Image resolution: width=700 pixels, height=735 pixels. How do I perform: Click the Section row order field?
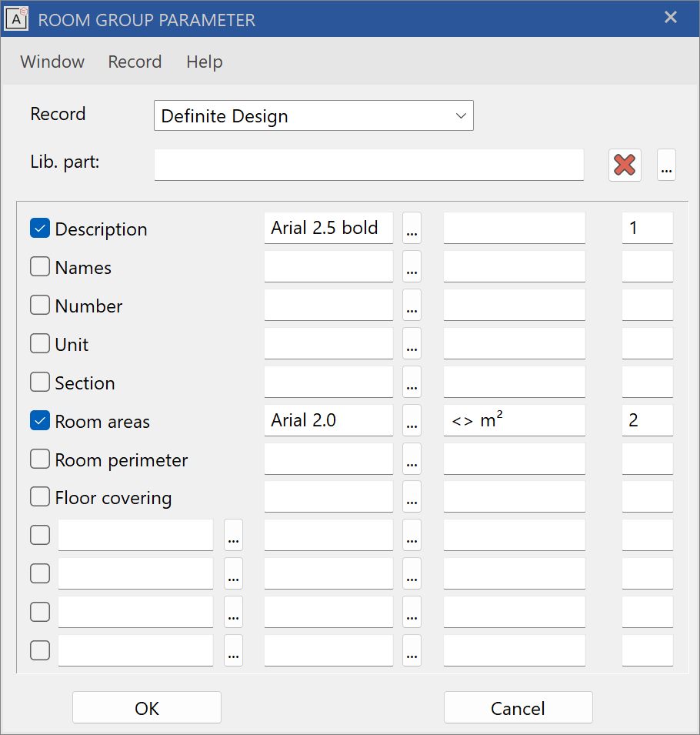tap(648, 382)
